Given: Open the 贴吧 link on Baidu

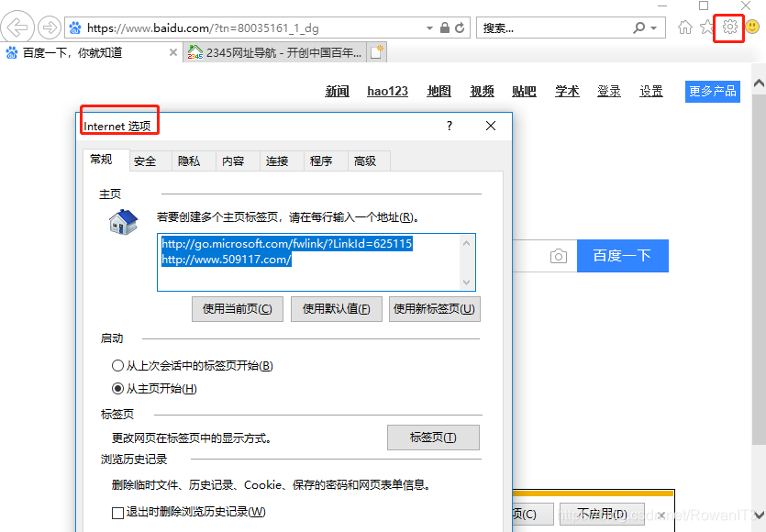Looking at the screenshot, I should [524, 91].
